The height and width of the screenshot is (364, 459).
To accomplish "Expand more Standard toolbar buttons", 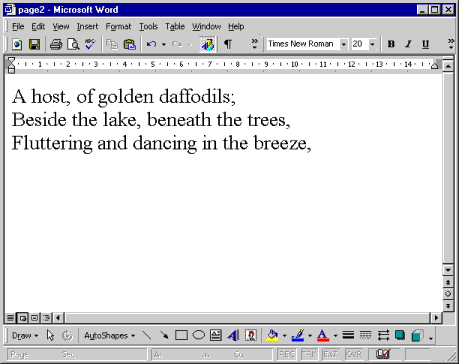I will 255,44.
